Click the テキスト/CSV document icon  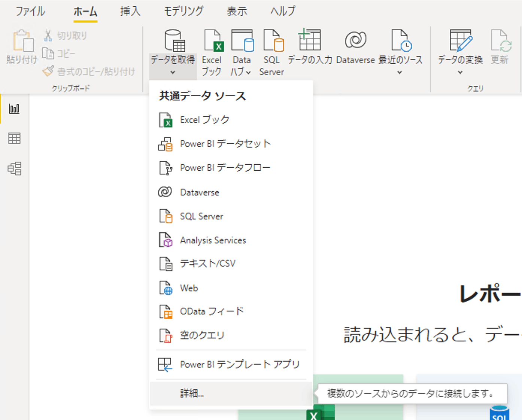point(166,264)
